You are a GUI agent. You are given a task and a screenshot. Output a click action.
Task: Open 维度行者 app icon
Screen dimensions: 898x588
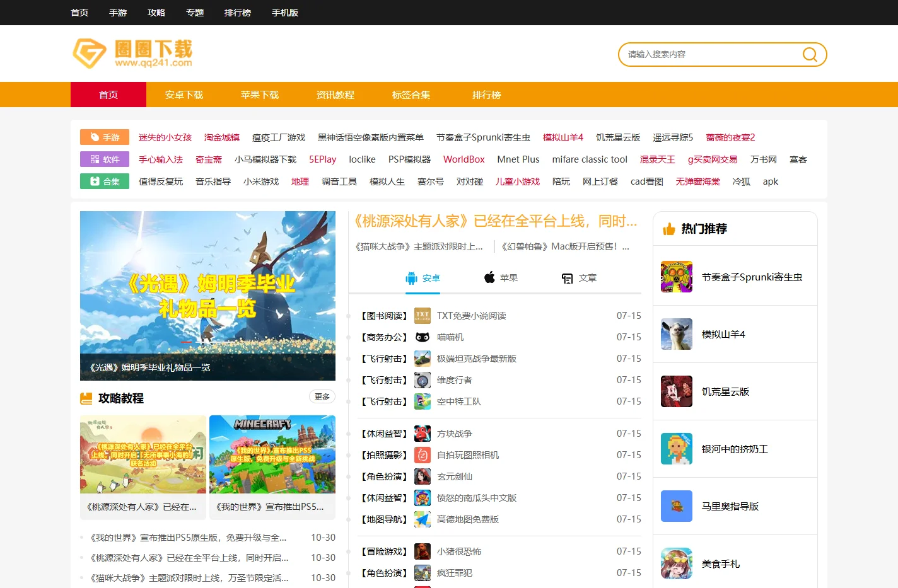click(423, 380)
